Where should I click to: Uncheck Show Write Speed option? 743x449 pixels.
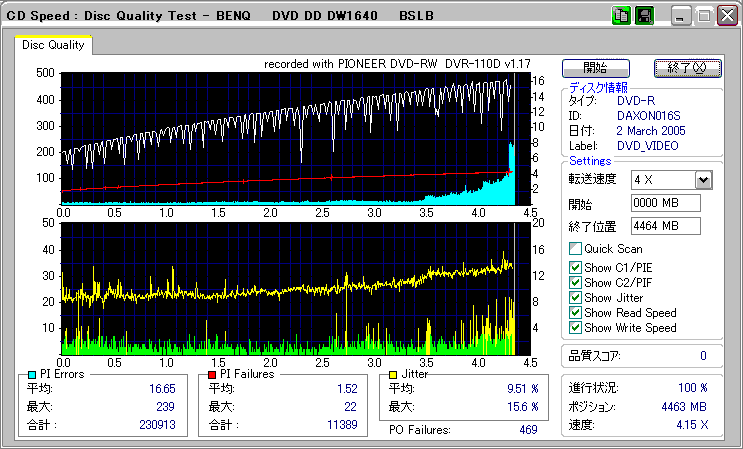575,327
